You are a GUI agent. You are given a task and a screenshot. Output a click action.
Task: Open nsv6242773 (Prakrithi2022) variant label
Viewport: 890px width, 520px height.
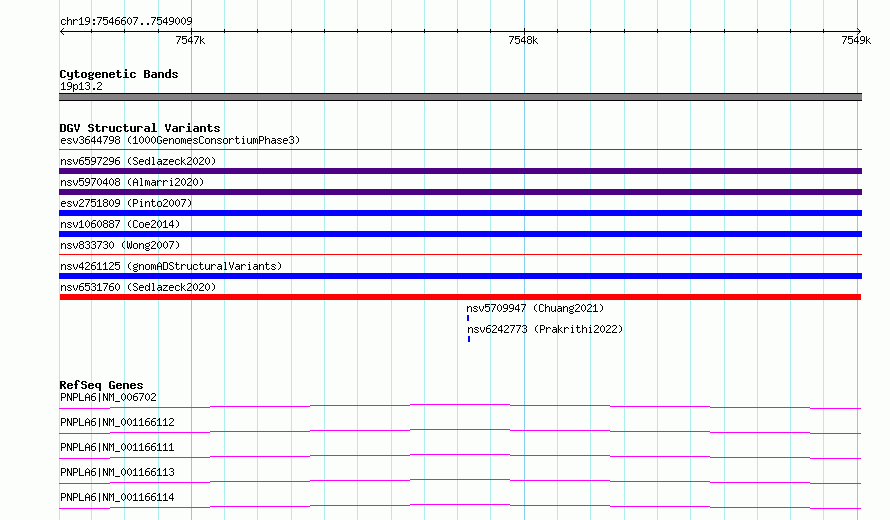pos(545,329)
